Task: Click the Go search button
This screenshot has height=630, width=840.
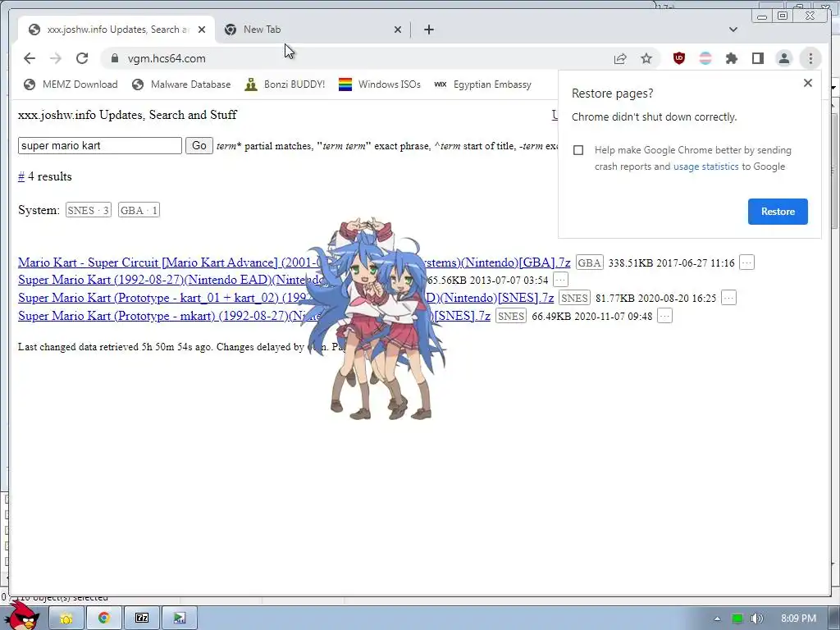Action: coord(199,146)
